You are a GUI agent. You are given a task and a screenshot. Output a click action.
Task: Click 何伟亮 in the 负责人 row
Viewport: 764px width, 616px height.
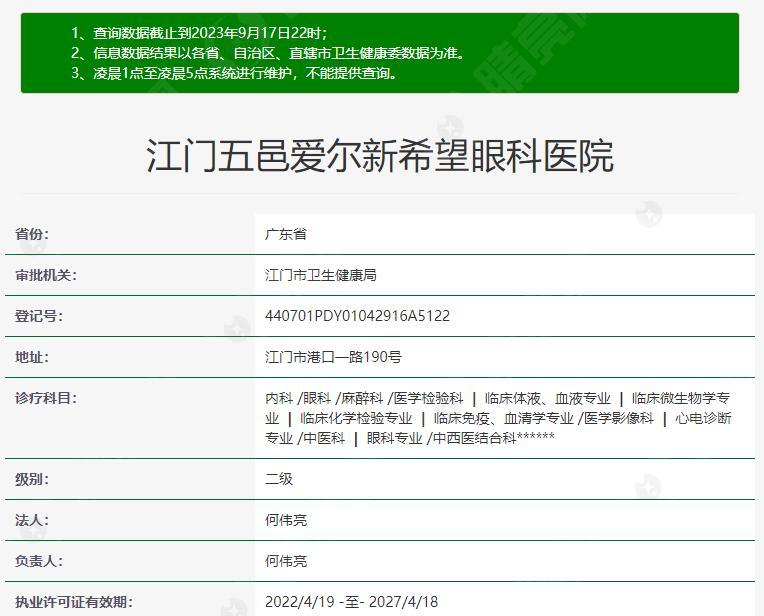pyautogui.click(x=286, y=561)
